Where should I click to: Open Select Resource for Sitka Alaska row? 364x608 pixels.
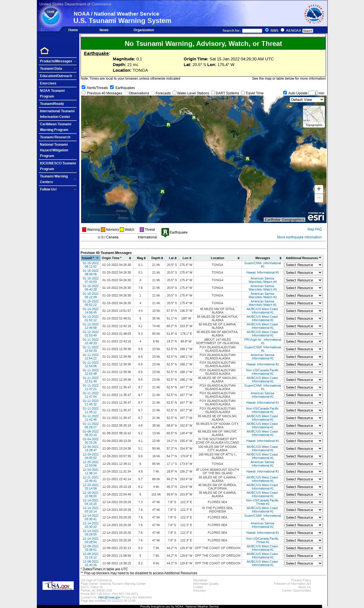click(x=303, y=311)
